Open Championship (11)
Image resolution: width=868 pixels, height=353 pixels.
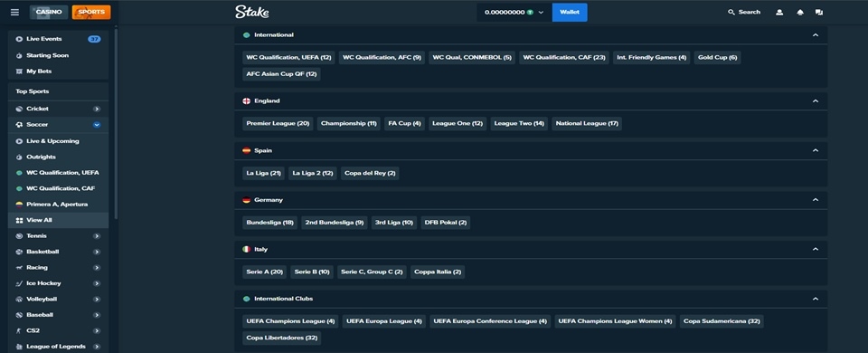click(x=349, y=124)
